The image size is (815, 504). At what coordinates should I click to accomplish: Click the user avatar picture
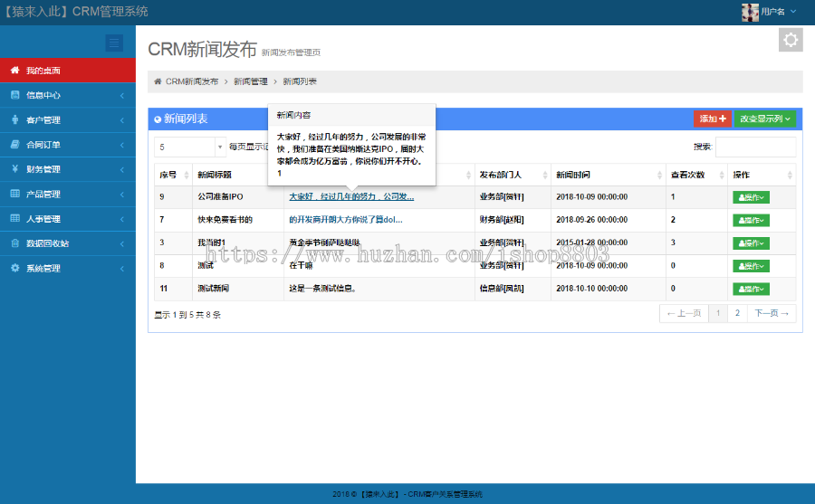click(x=750, y=12)
